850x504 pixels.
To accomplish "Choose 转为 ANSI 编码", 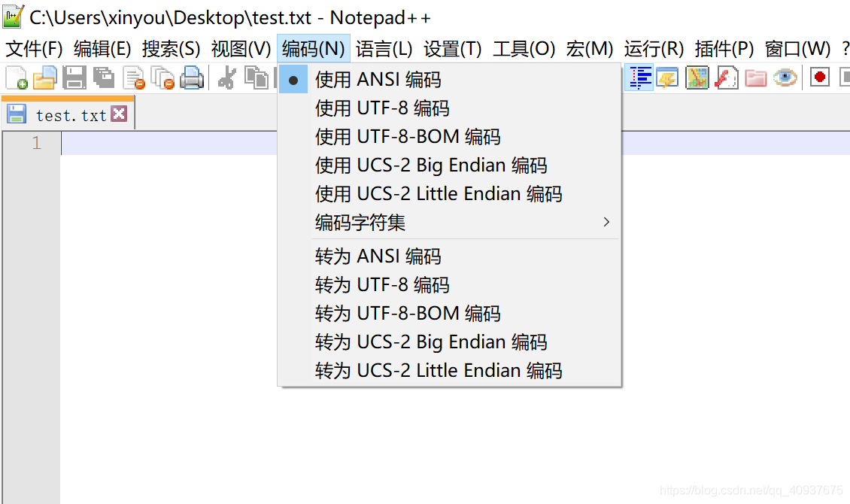I will 449,257.
